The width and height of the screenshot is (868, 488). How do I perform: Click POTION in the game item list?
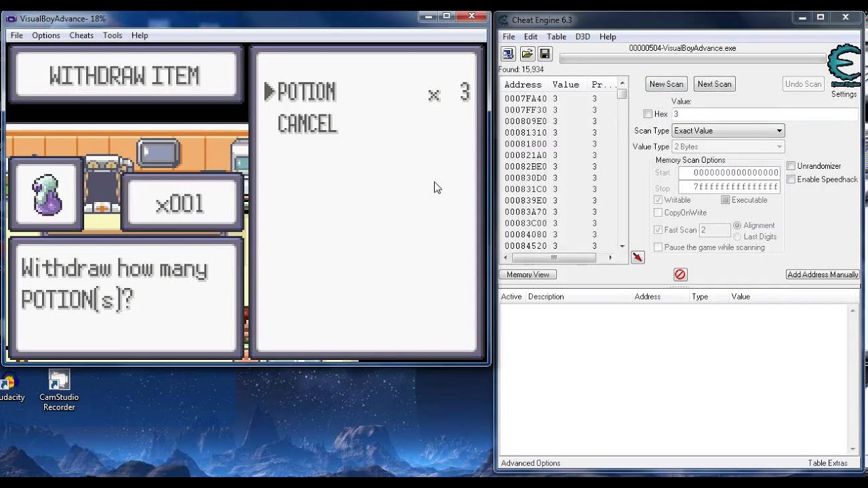[x=307, y=91]
